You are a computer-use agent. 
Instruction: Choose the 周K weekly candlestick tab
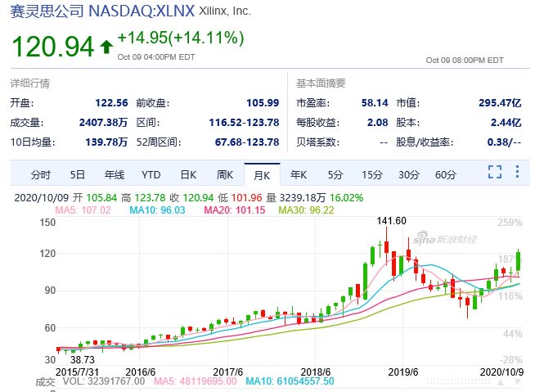coord(225,174)
